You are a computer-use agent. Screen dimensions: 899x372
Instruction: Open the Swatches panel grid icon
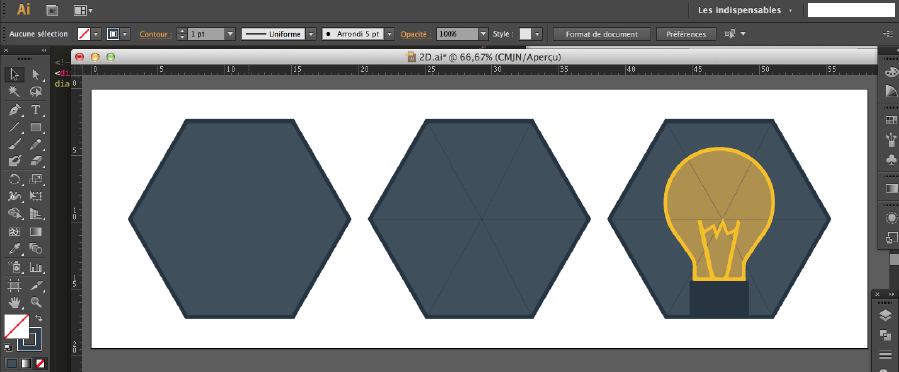(x=891, y=119)
